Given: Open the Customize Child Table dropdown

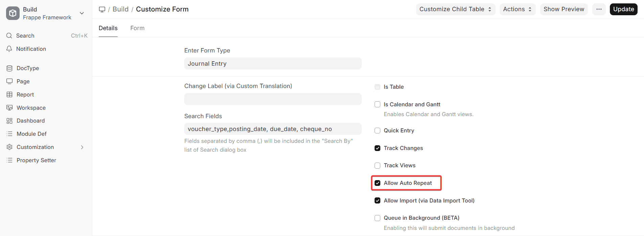Looking at the screenshot, I should (x=456, y=9).
